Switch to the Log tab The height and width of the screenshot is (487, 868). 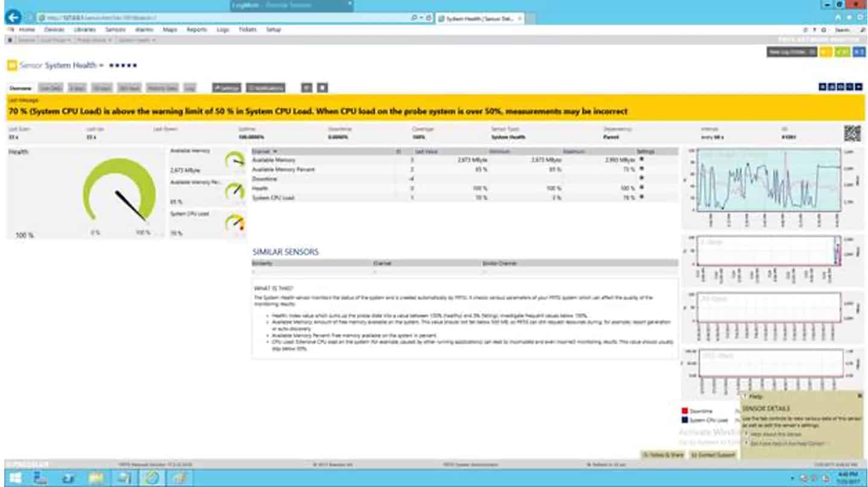(x=190, y=88)
